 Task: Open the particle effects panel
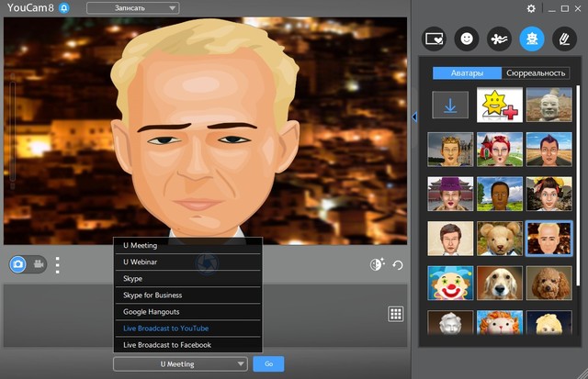[x=499, y=39]
